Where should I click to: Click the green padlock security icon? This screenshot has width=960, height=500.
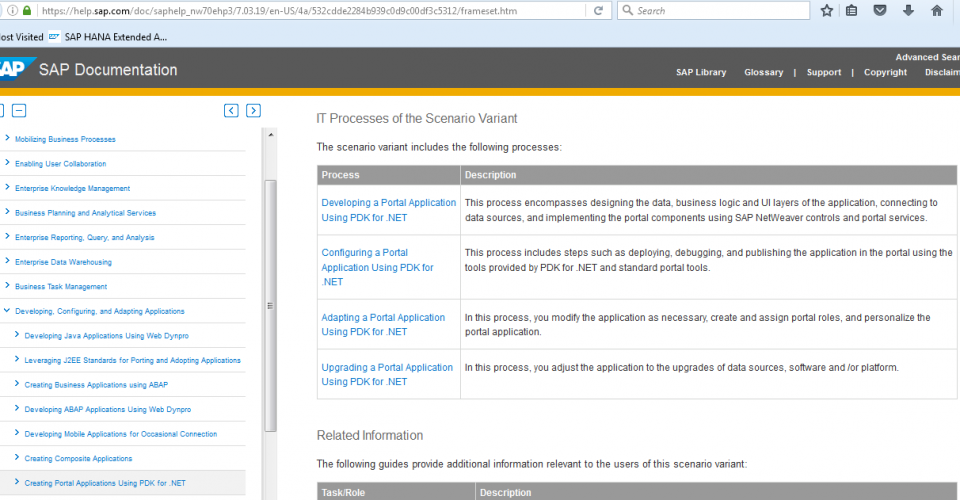tap(26, 10)
